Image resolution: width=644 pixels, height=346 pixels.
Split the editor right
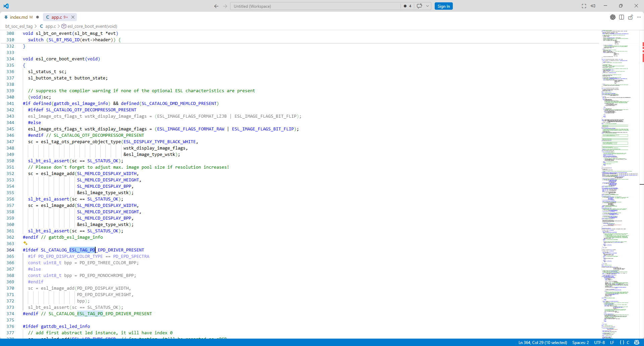622,17
